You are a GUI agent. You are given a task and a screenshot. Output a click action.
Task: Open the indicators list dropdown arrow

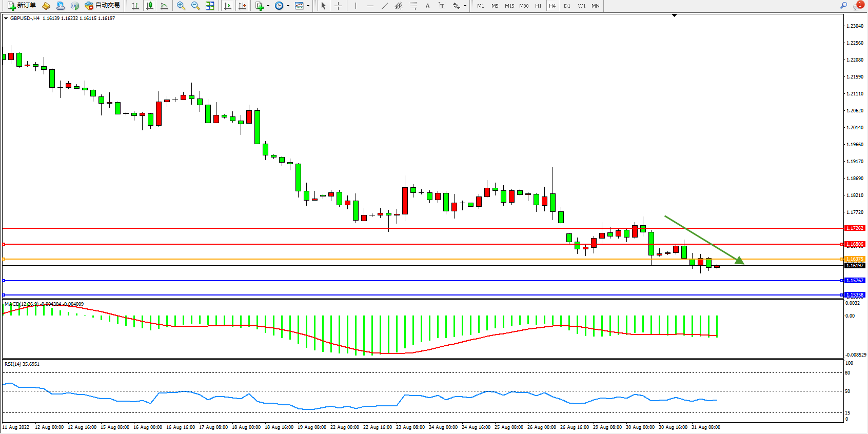tap(268, 6)
